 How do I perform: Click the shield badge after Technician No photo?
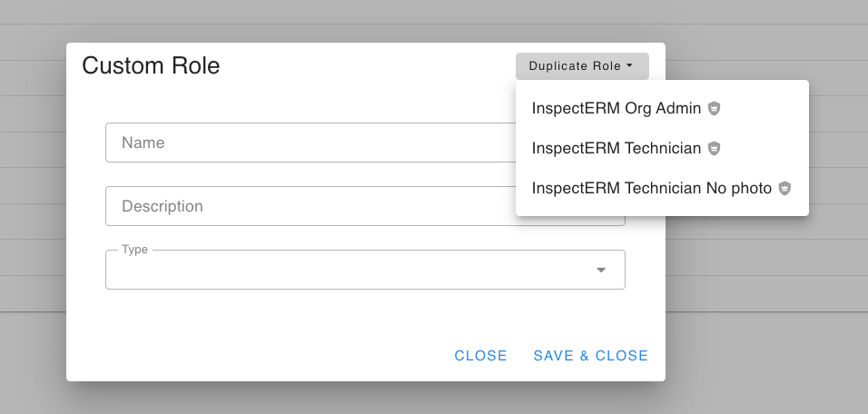tap(784, 188)
